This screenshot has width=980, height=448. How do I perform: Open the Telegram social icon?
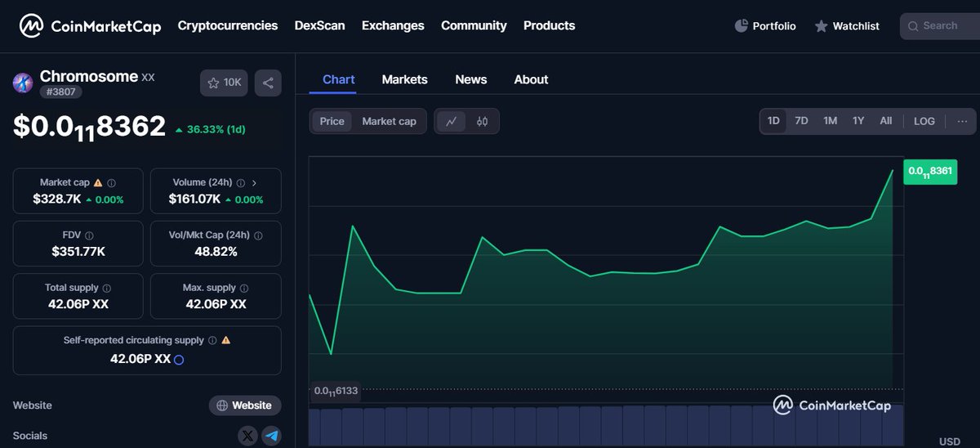pos(271,436)
